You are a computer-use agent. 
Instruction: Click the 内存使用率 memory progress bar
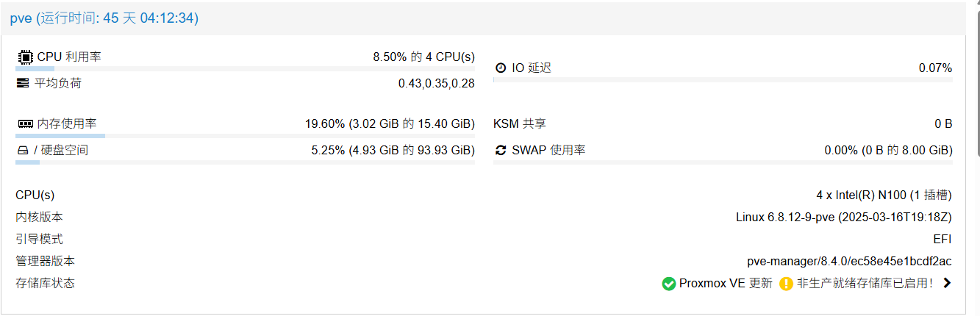[245, 135]
